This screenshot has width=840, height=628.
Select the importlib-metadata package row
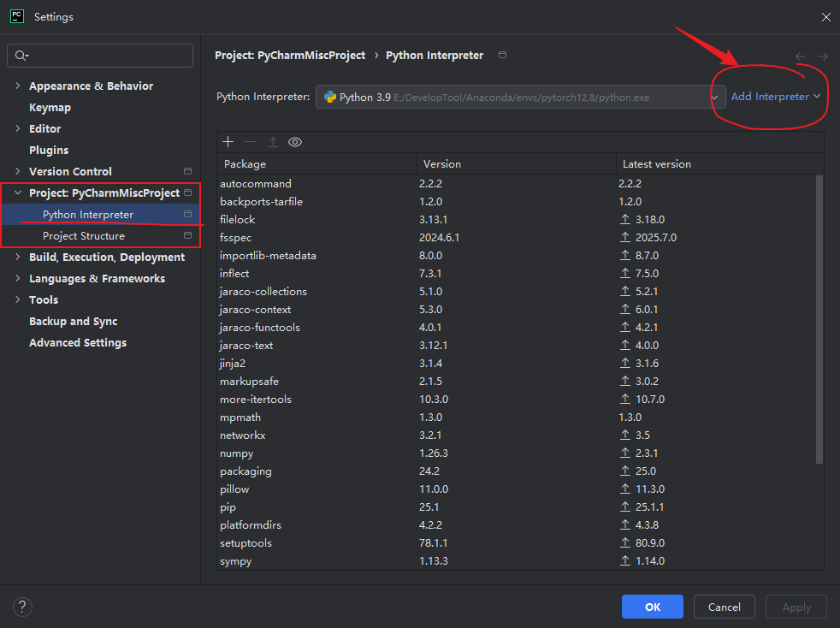(x=517, y=256)
